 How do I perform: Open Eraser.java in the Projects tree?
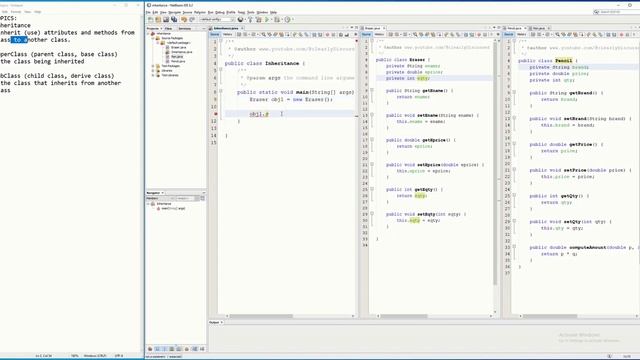[178, 47]
